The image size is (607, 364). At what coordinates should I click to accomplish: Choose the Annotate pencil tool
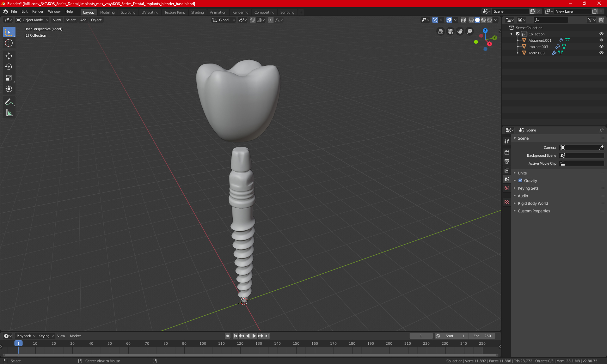(9, 102)
